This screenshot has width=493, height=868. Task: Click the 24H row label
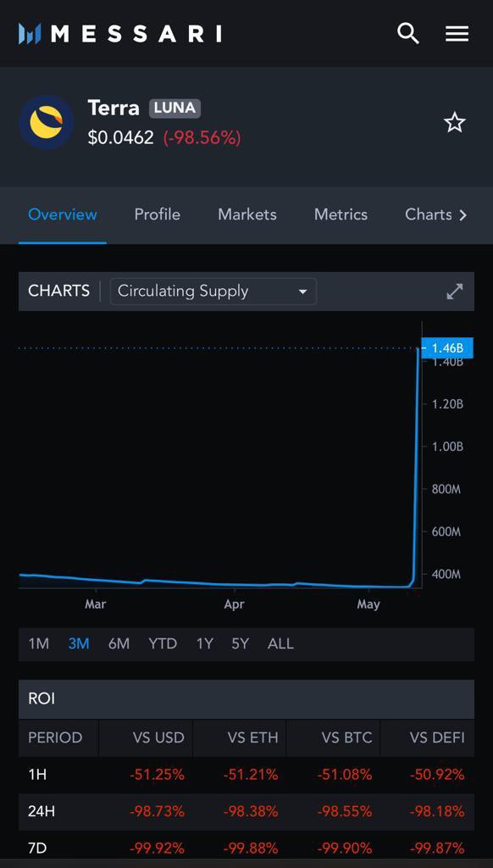[x=42, y=811]
